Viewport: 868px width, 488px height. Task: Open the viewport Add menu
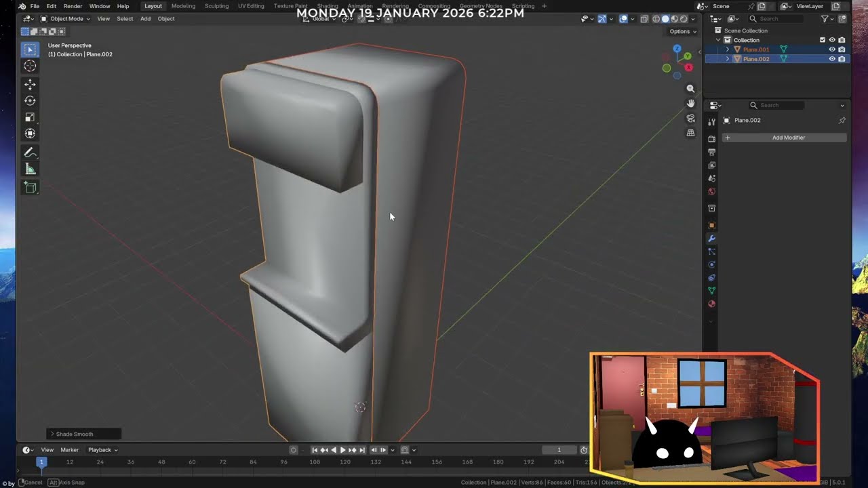point(145,19)
